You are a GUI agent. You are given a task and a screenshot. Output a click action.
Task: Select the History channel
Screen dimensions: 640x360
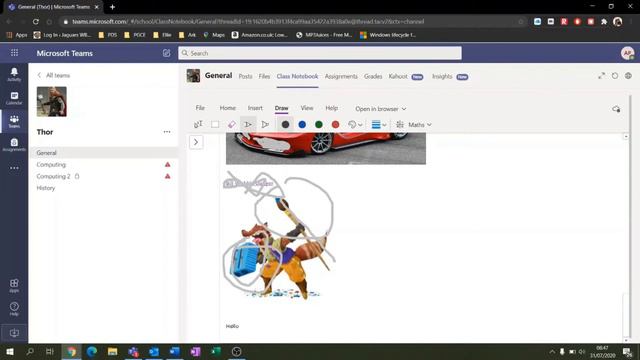click(x=104, y=188)
